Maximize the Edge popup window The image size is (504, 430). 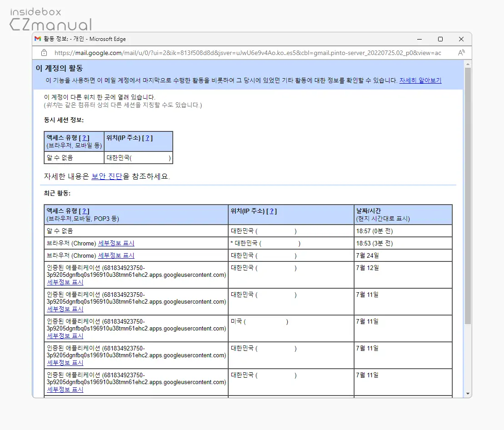tap(440, 39)
